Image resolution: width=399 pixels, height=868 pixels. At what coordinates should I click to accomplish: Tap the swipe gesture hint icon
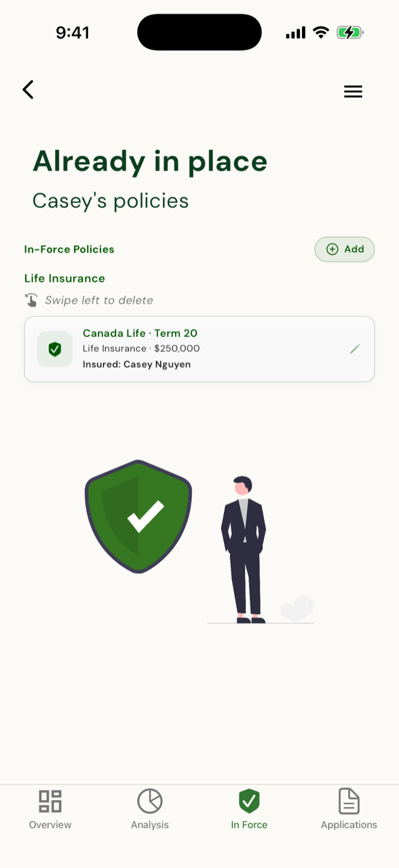point(31,300)
